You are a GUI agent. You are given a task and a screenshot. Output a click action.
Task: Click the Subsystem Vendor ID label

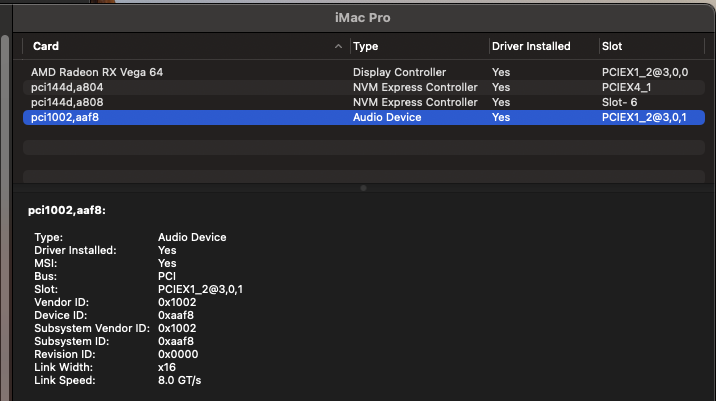92,328
